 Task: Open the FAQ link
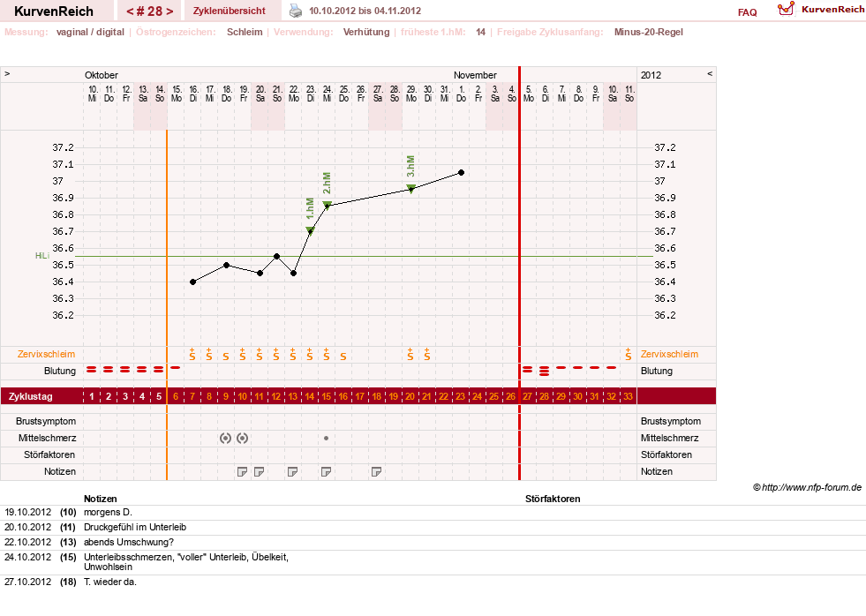747,12
